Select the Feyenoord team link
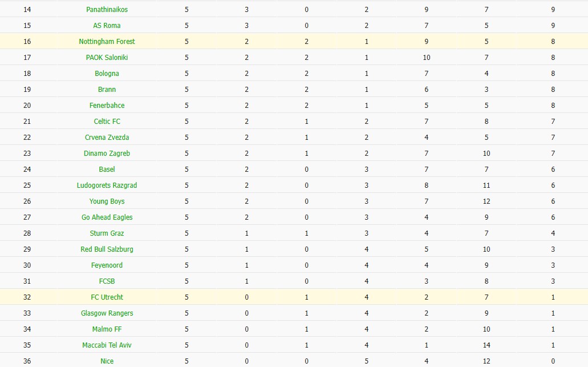Viewport: 588px width, 367px height. point(107,265)
